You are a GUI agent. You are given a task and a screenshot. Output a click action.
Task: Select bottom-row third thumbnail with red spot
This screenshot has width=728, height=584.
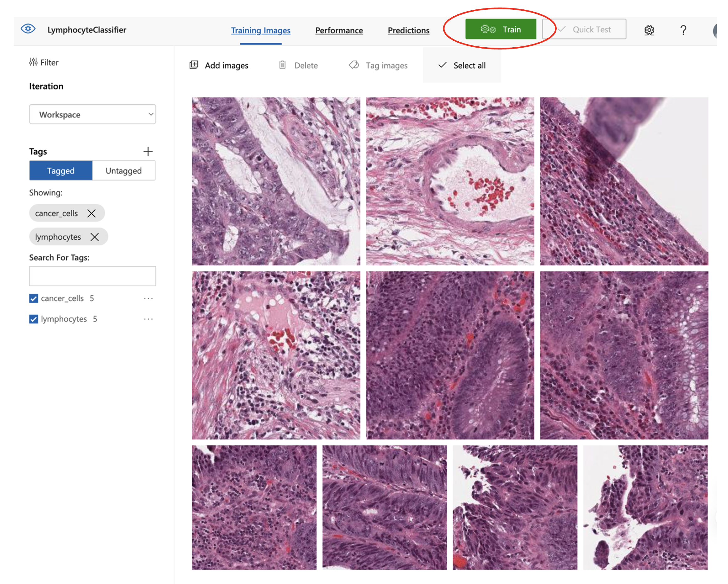tap(515, 507)
